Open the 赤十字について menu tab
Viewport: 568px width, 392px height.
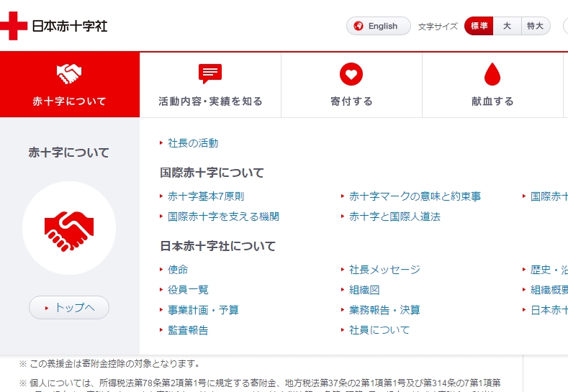[x=70, y=85]
